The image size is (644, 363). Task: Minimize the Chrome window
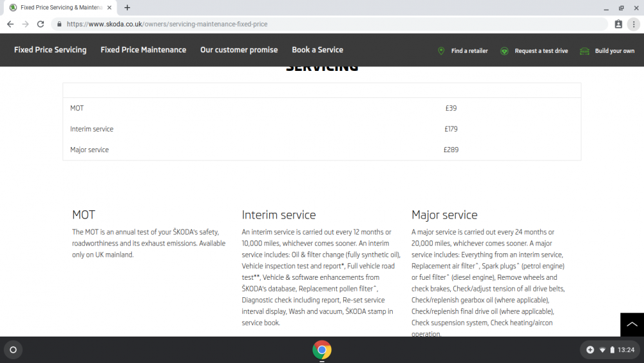click(606, 8)
